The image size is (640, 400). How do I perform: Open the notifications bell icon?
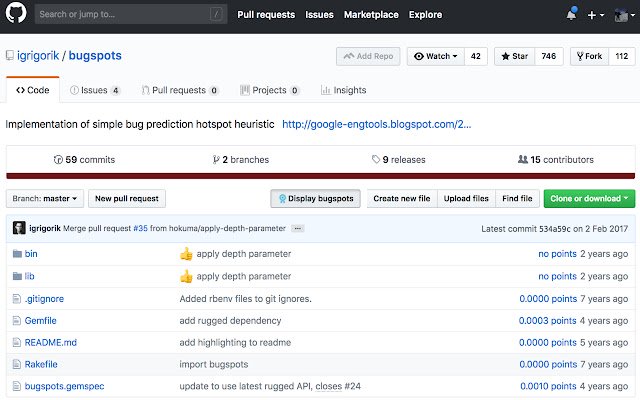pos(571,14)
